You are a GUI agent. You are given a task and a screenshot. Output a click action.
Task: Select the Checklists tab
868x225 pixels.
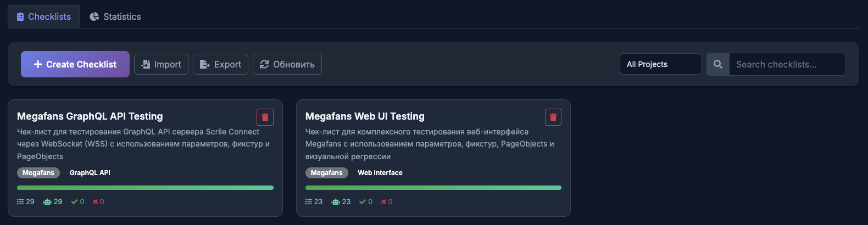(44, 16)
